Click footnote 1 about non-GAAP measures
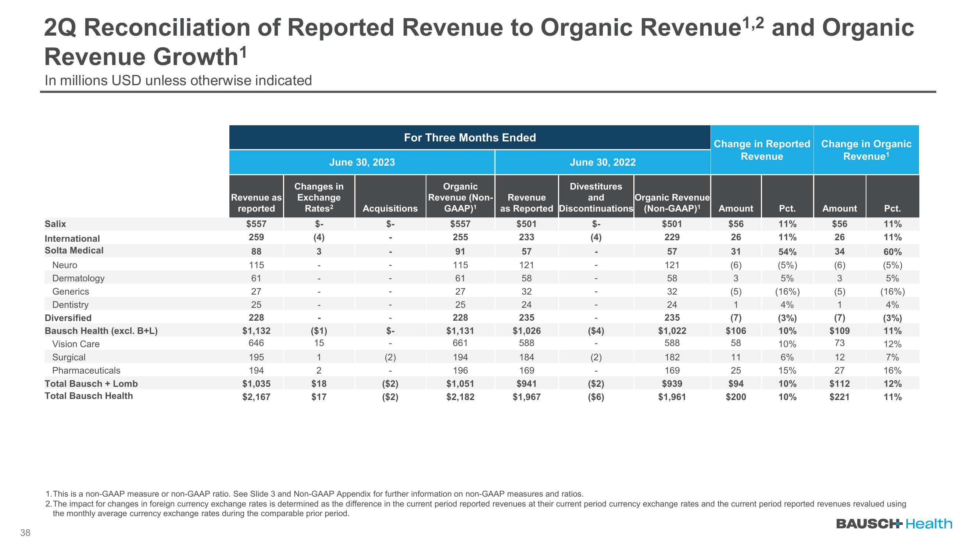This screenshot has width=980, height=551. coord(314,494)
